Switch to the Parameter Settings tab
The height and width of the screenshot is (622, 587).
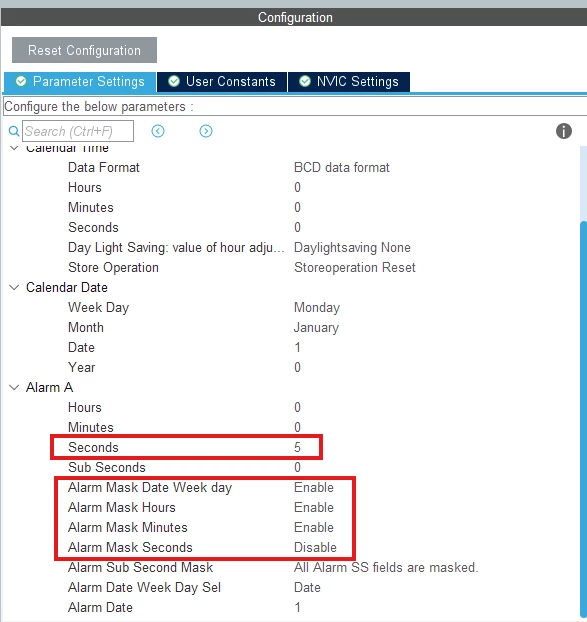80,82
